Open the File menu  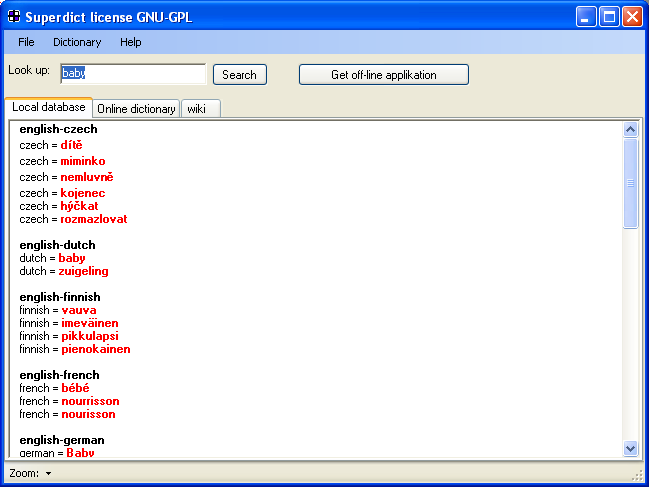point(26,42)
